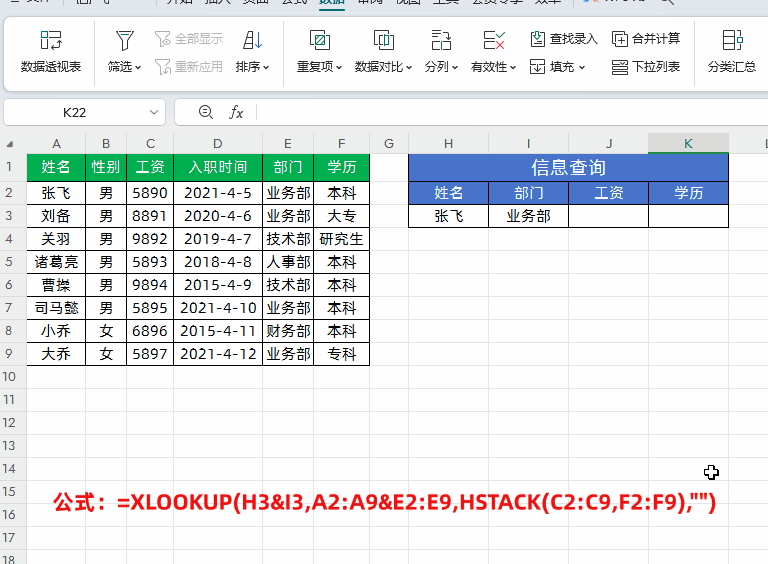Click cell containing 专科
Image resolution: width=768 pixels, height=564 pixels.
pyautogui.click(x=341, y=354)
